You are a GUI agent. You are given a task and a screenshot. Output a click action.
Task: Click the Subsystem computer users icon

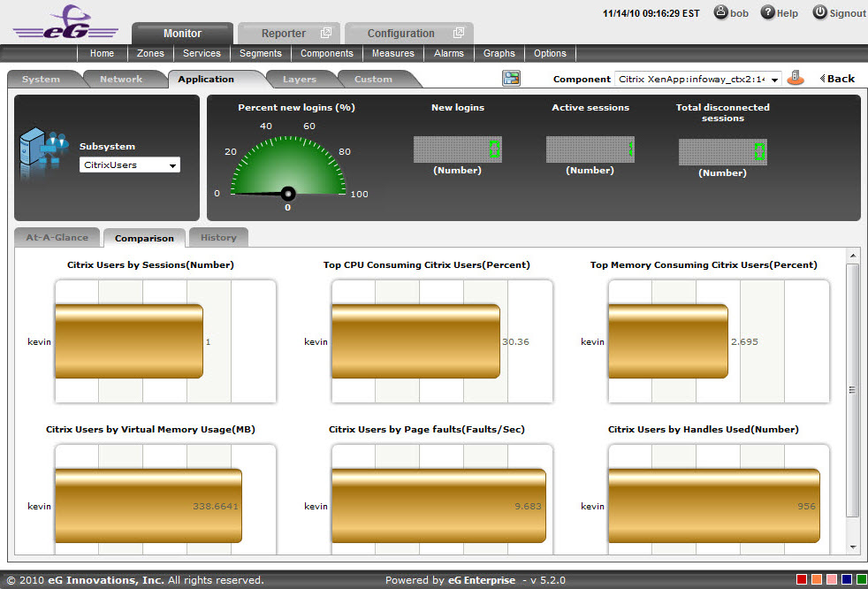pyautogui.click(x=43, y=152)
